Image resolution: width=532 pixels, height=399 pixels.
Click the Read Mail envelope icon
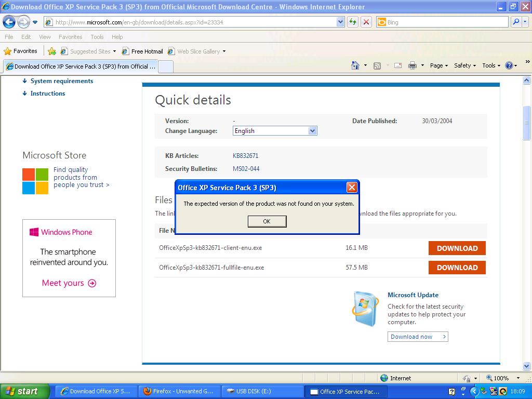pos(398,65)
